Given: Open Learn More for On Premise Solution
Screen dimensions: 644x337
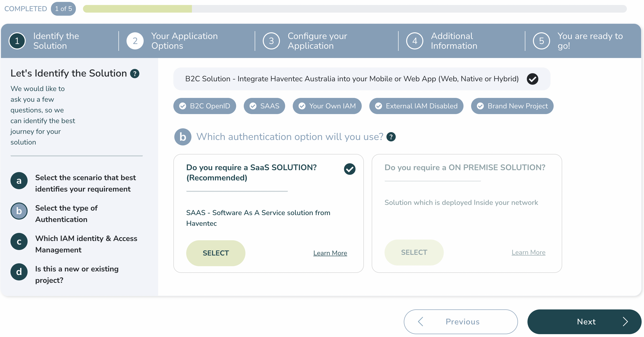Looking at the screenshot, I should coord(528,252).
